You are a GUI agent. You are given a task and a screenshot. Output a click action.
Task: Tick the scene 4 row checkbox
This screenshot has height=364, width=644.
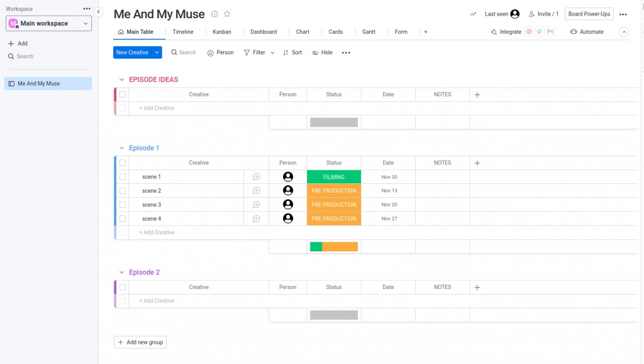click(x=123, y=219)
